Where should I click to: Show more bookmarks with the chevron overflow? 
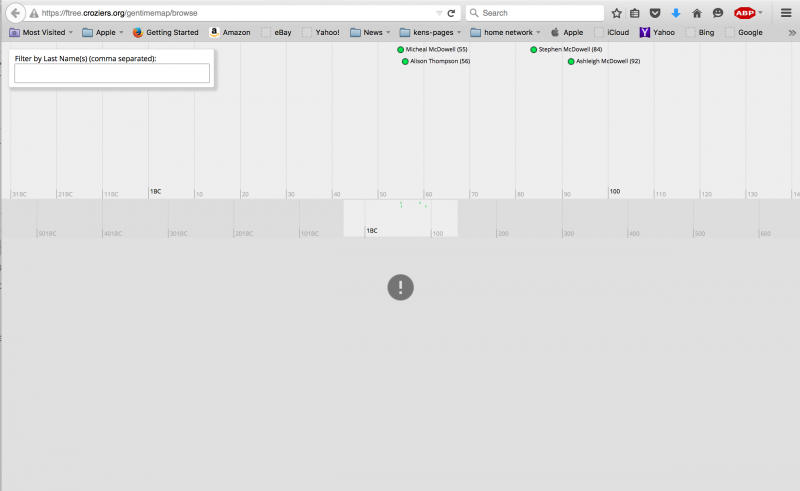792,32
